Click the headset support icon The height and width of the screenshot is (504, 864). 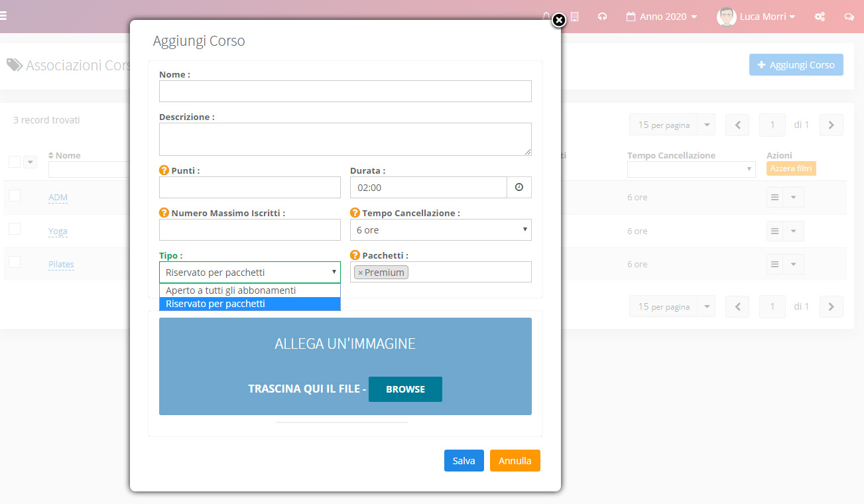coord(602,17)
